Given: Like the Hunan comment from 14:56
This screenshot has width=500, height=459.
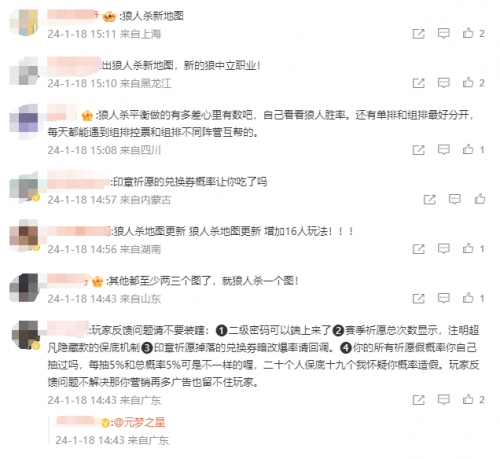Looking at the screenshot, I should point(468,248).
